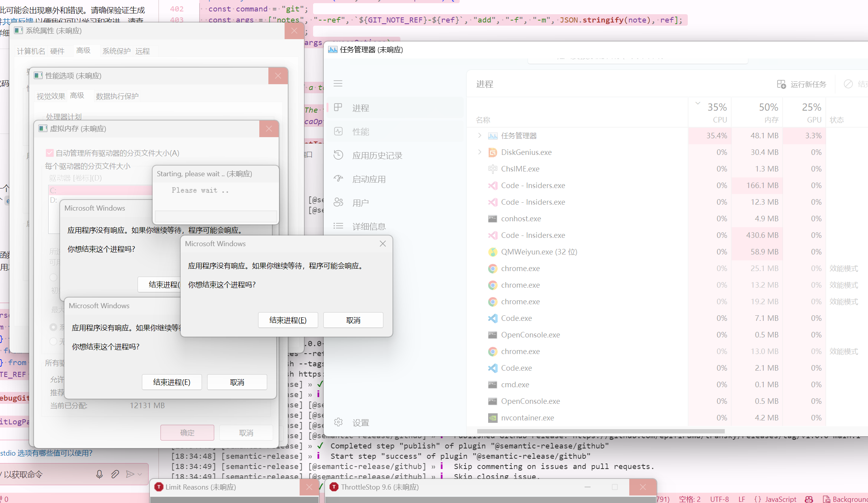Open 应用历史记录 app history in sidebar

[x=377, y=155]
